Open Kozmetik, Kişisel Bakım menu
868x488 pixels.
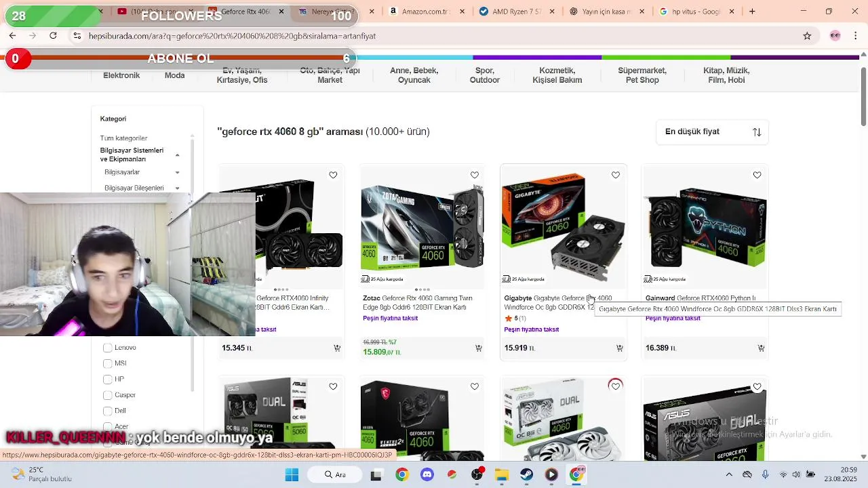coord(557,75)
